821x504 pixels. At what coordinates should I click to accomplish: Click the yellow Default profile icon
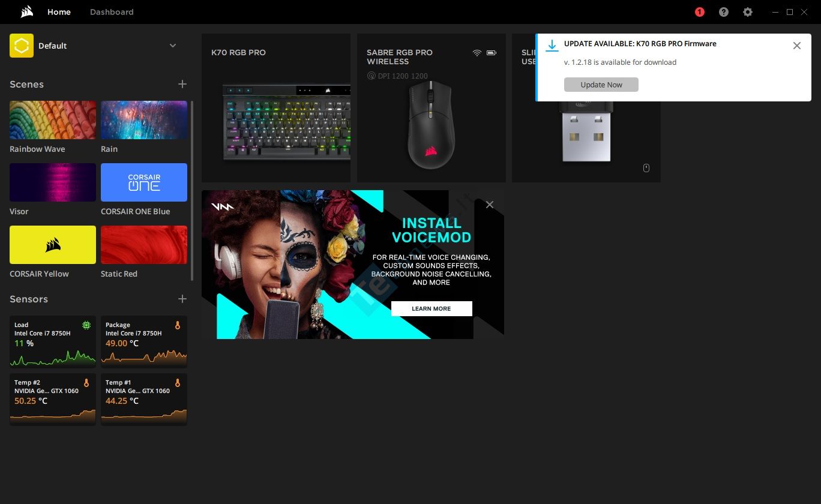(22, 46)
